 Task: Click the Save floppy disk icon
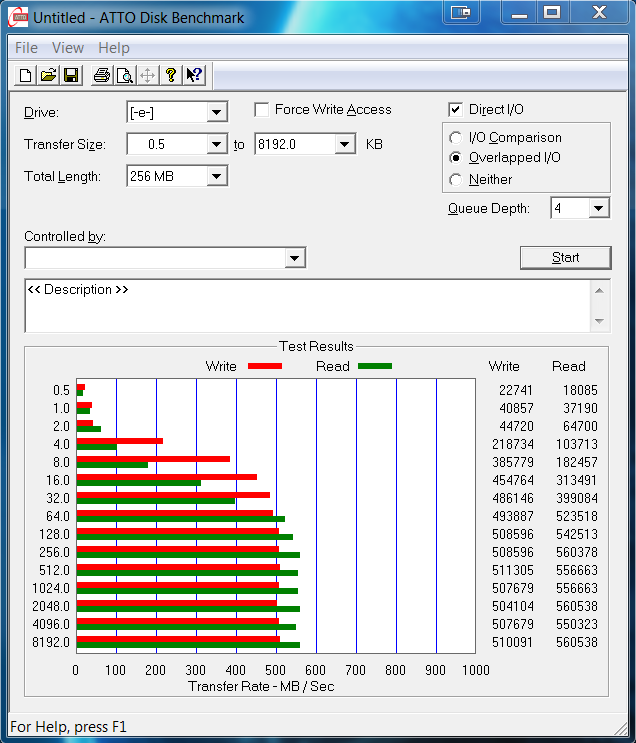click(x=71, y=75)
